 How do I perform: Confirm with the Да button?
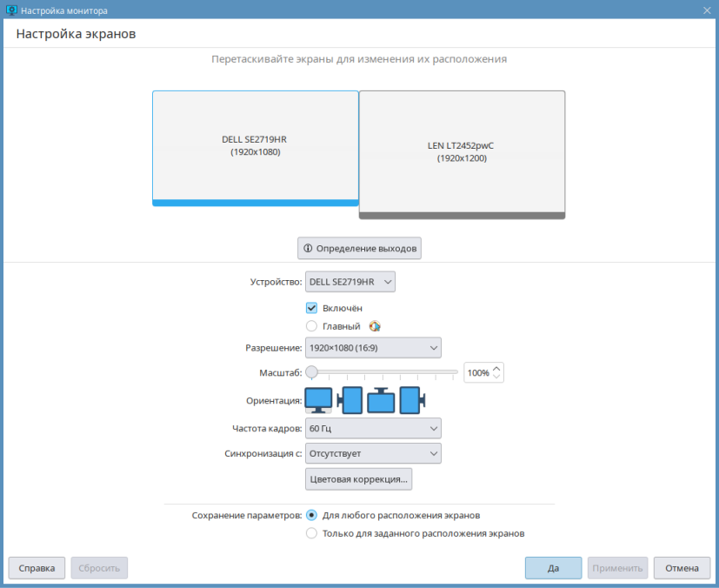coord(553,568)
